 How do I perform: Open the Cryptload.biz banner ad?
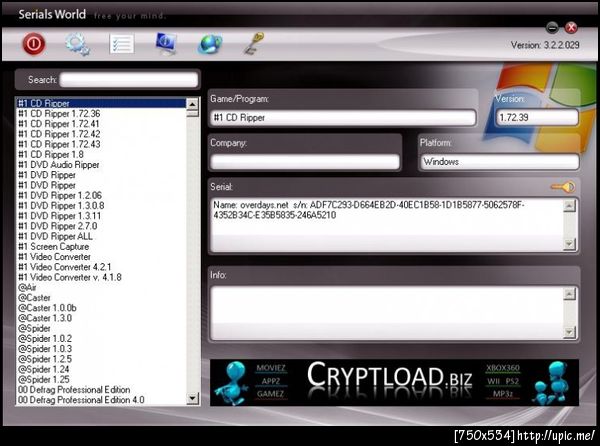pos(394,382)
